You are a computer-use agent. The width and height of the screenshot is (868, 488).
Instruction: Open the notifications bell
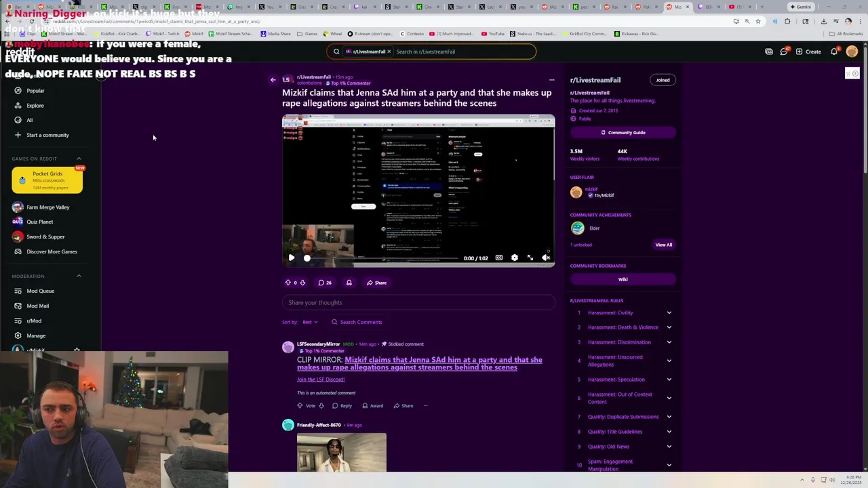(834, 52)
